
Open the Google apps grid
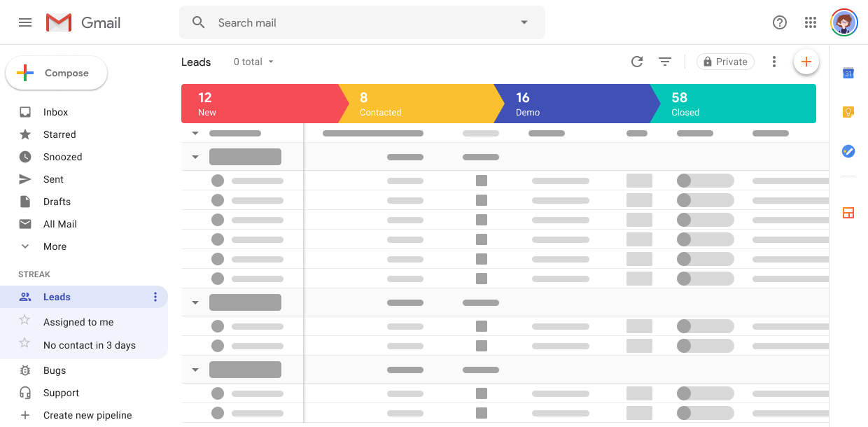pos(811,22)
